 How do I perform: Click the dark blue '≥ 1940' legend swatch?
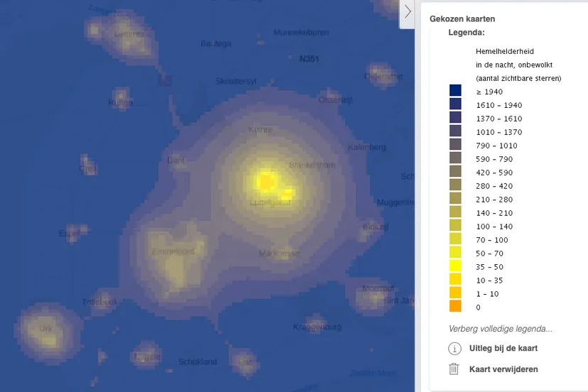coord(455,91)
